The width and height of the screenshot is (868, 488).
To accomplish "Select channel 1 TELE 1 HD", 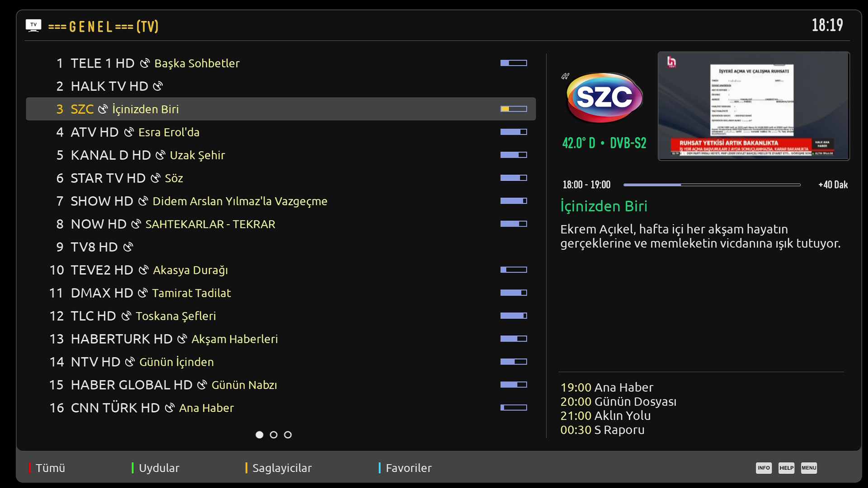I will click(x=281, y=63).
